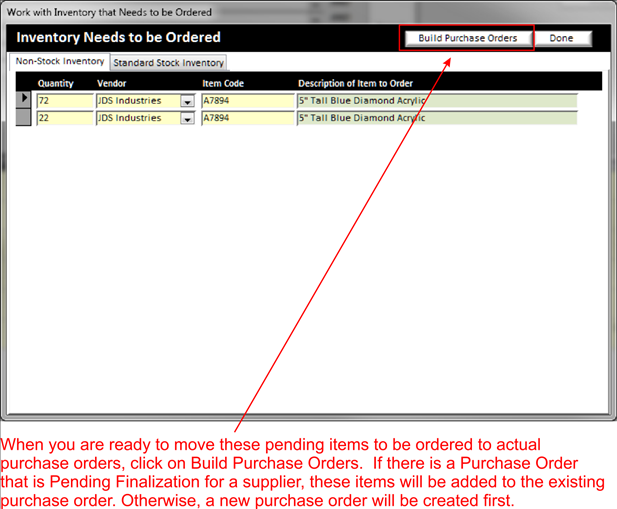617x509 pixels.
Task: Select the quantity field showing 22
Action: [65, 118]
